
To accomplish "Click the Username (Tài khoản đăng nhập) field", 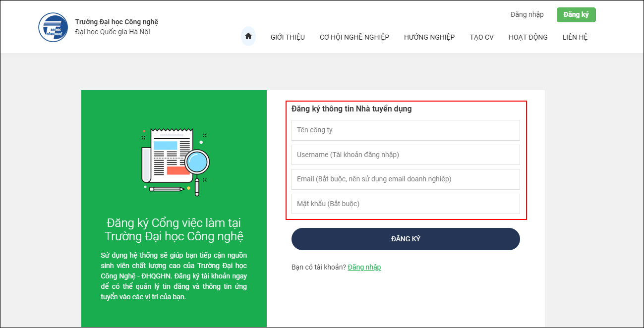I will click(406, 155).
